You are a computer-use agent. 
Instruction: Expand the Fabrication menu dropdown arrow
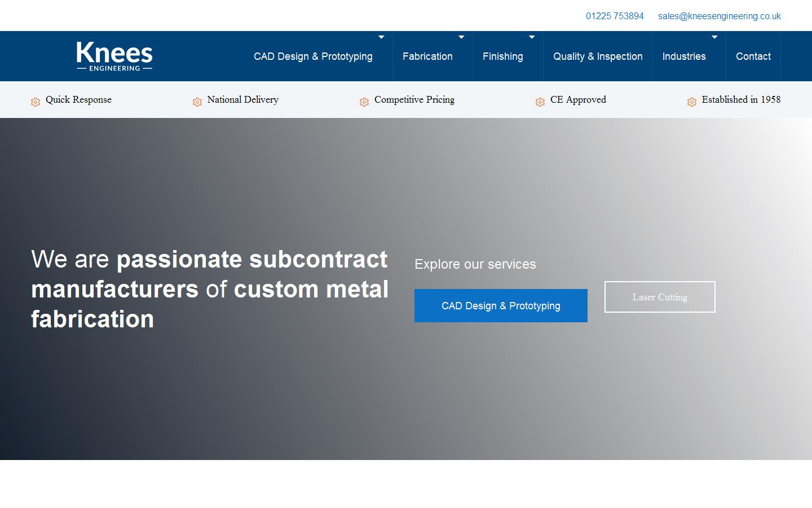click(x=461, y=37)
